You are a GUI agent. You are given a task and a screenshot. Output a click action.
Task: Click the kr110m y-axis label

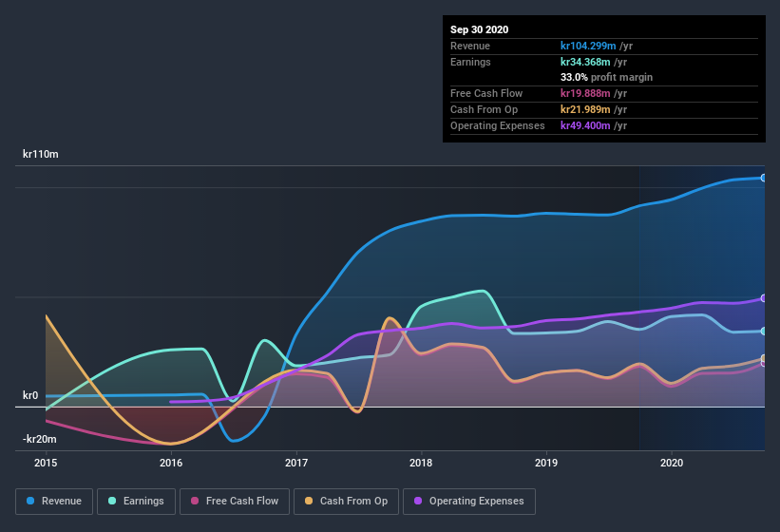pos(42,154)
